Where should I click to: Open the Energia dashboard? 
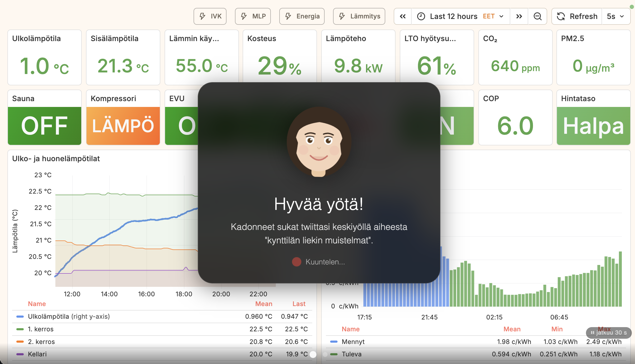click(302, 16)
